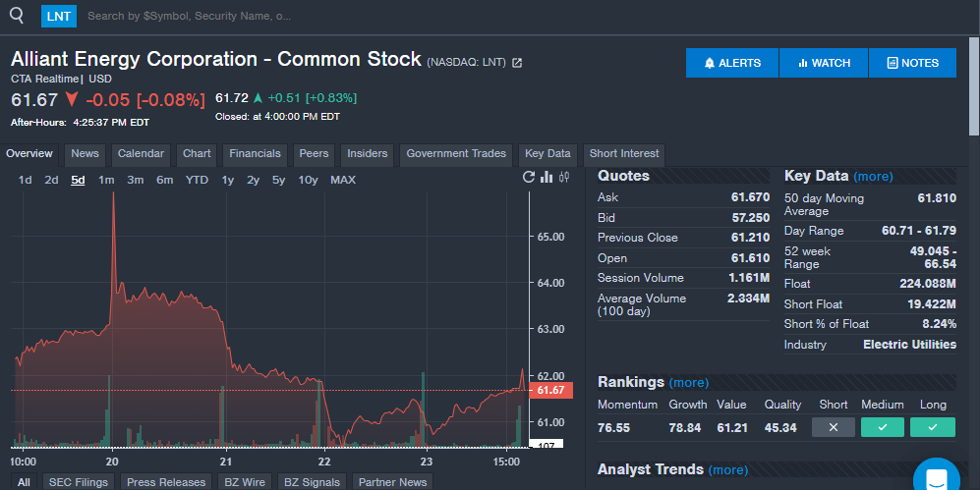Select the 2d chart range
Image resolution: width=980 pixels, height=490 pixels.
(x=51, y=180)
